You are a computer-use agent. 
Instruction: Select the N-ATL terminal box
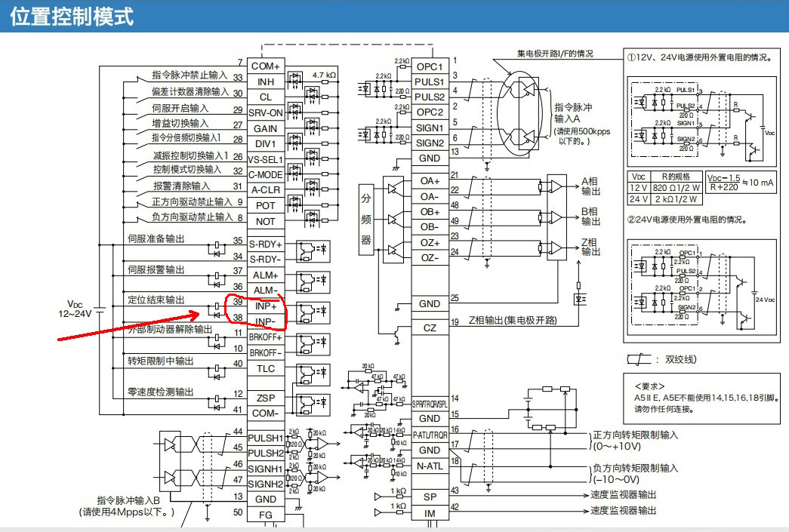430,466
